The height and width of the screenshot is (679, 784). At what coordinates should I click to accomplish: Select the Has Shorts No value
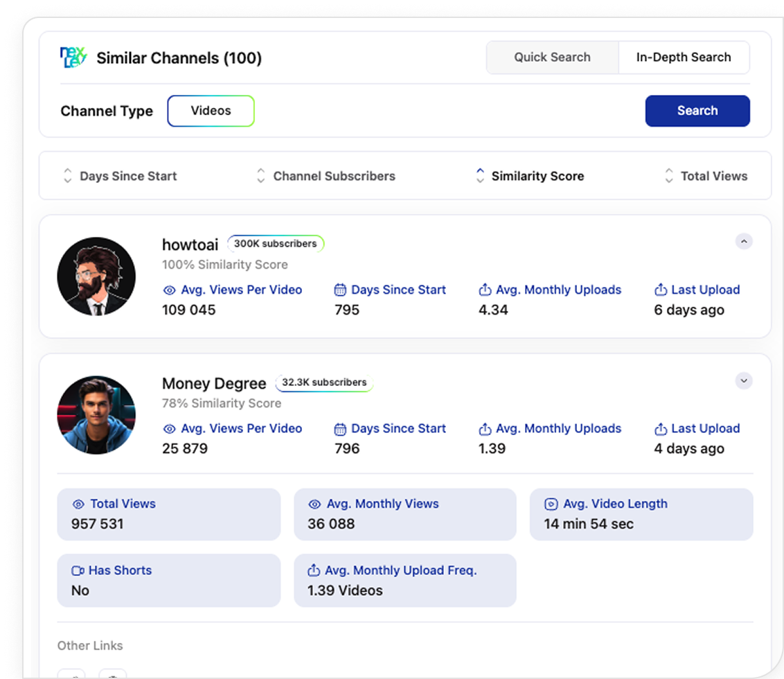pyautogui.click(x=80, y=590)
